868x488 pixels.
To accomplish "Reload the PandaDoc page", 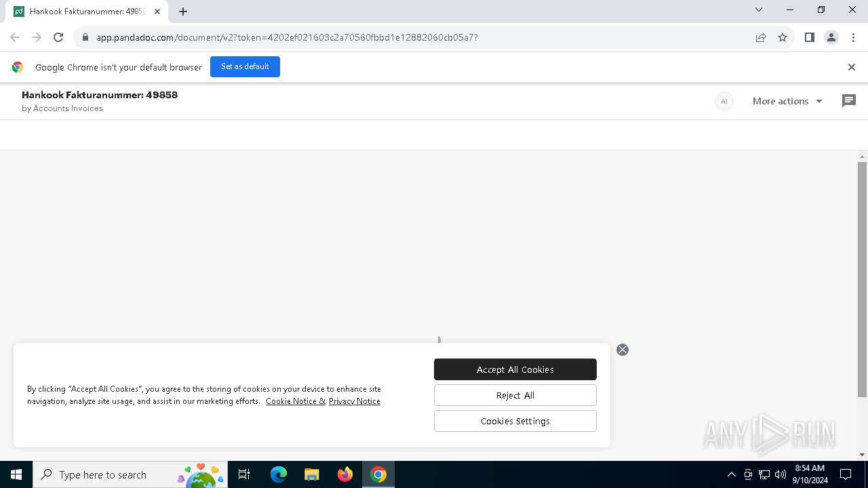I will (58, 37).
